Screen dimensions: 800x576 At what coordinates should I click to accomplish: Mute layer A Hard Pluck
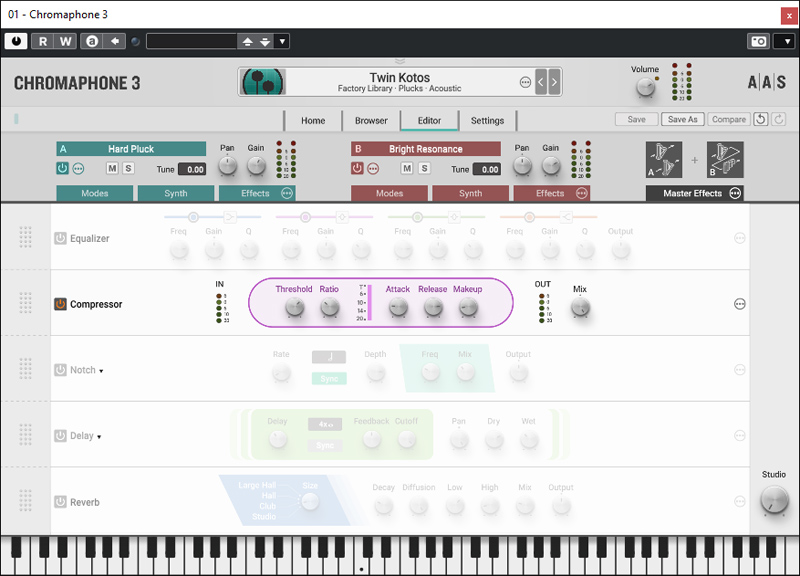112,168
